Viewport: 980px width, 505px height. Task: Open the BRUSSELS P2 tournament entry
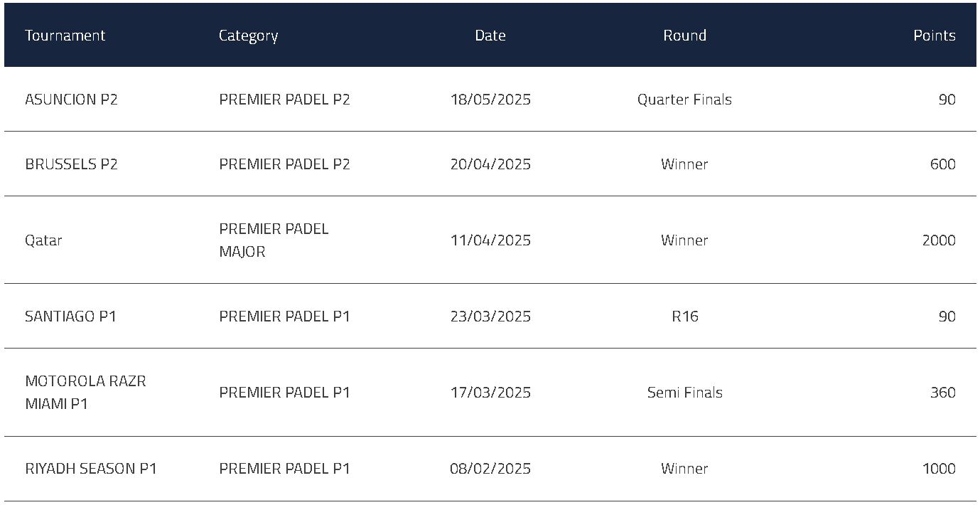(71, 164)
